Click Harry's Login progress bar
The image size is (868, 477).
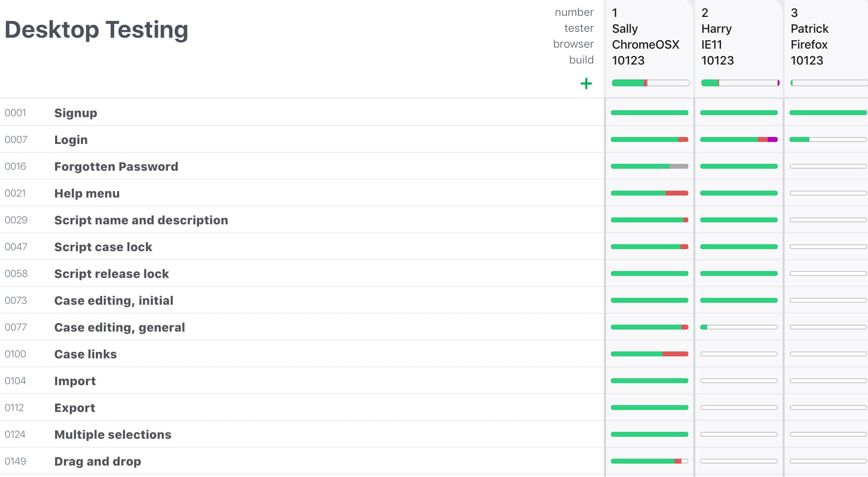point(739,139)
